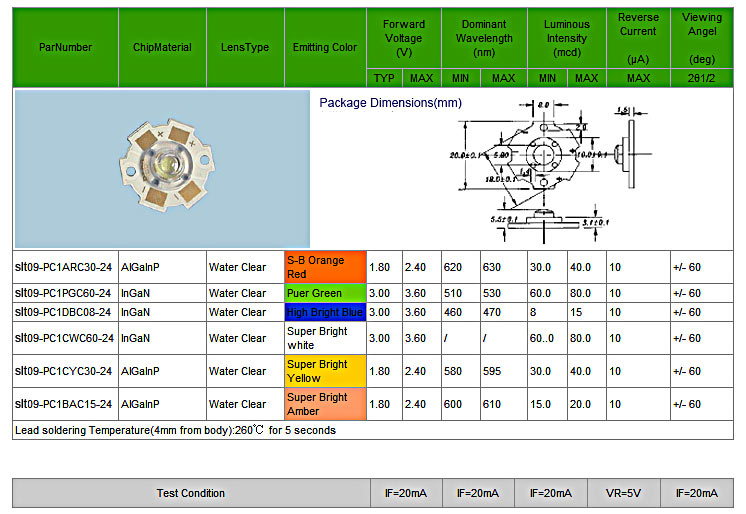This screenshot has height=514, width=746.
Task: Click the 2θ1/2 sub-header cell
Action: pos(702,78)
